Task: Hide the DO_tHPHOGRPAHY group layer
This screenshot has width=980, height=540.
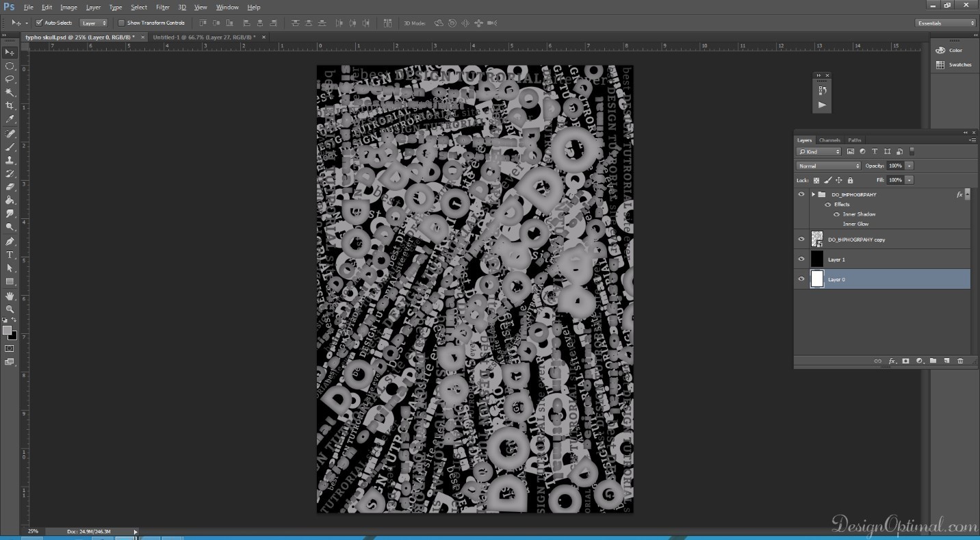Action: coord(801,194)
